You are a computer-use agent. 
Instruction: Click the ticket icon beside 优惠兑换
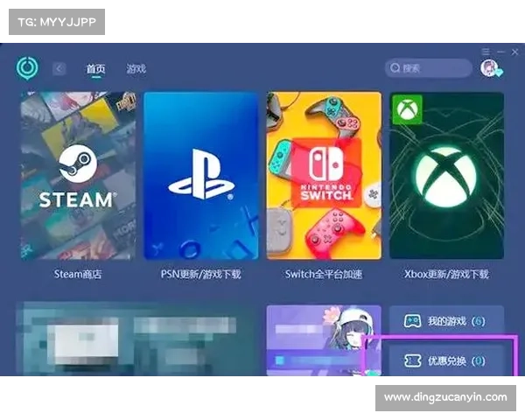(412, 360)
